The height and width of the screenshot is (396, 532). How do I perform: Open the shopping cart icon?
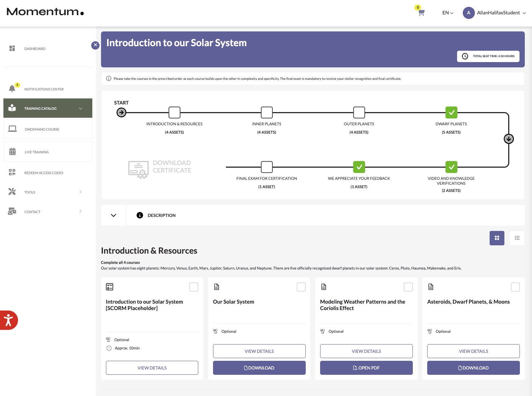pos(421,13)
